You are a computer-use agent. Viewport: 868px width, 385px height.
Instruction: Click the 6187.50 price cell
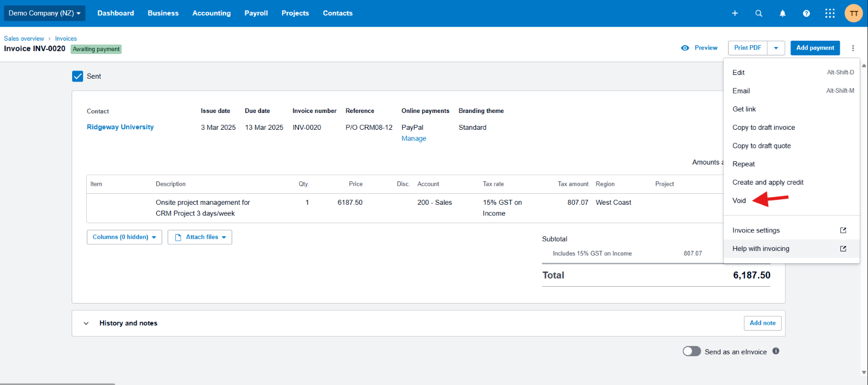click(350, 203)
